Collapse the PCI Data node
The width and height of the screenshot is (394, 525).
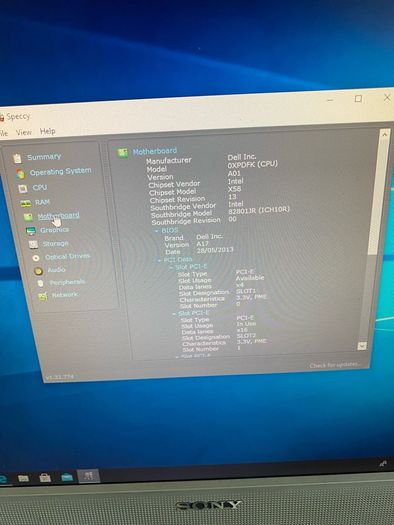160,260
